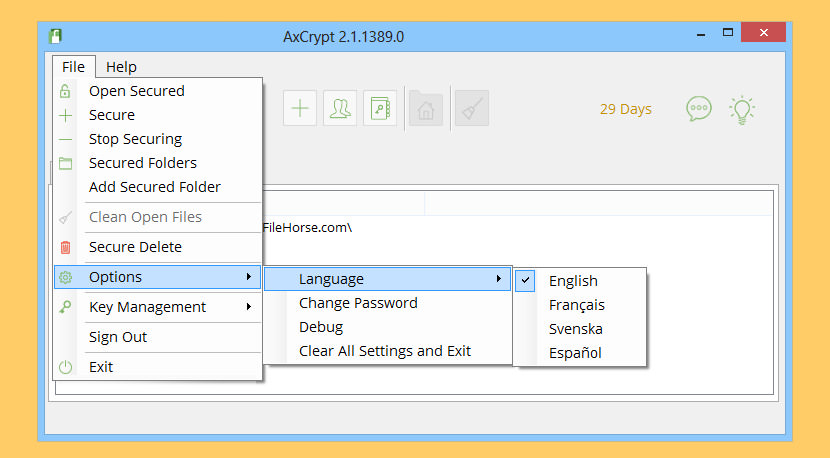
Task: Select the Secure menu entry
Action: coord(158,115)
